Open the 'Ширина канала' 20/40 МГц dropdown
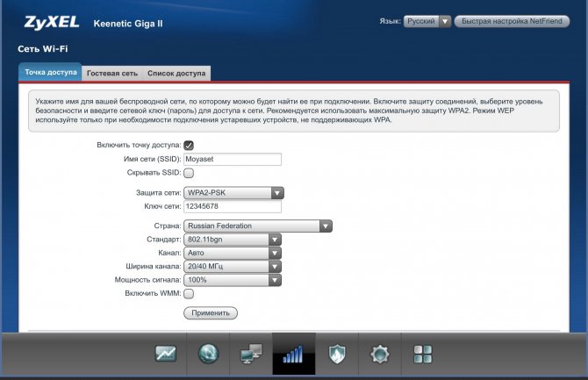Viewport: 588px width, 380px height. coord(232,266)
